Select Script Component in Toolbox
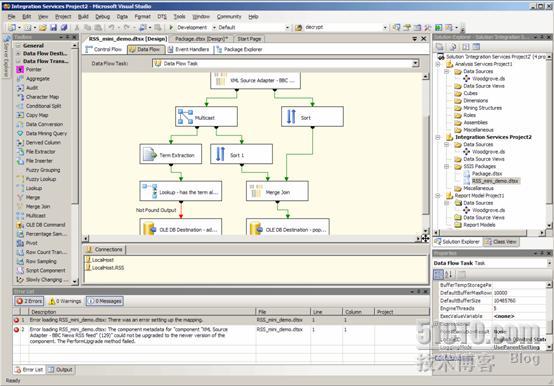 (x=46, y=271)
